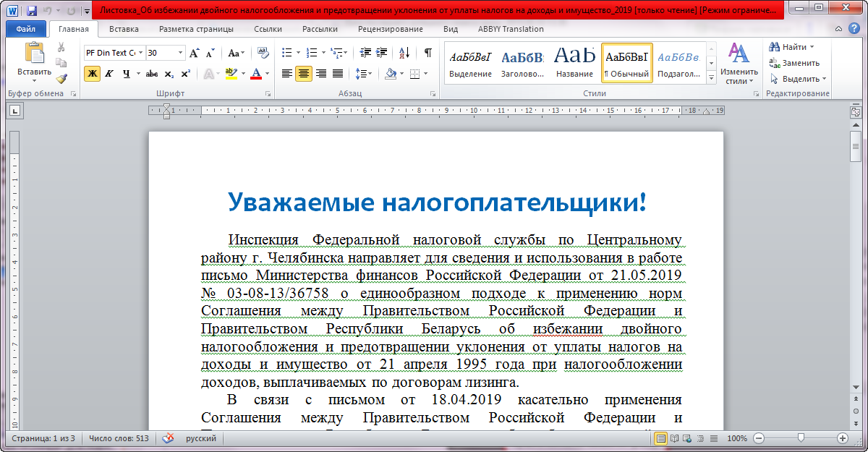Click Заменить to replace text
868x452 pixels.
793,63
